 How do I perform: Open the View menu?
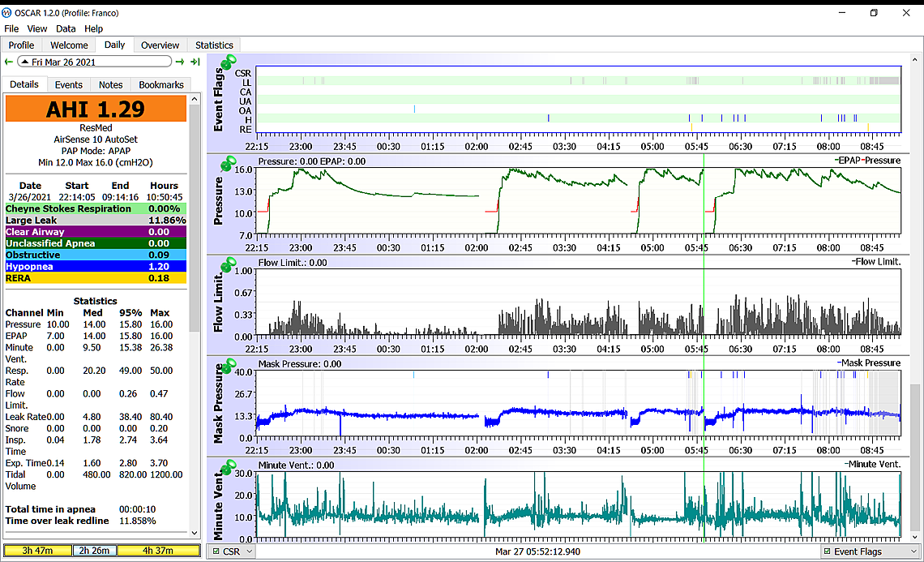click(36, 28)
